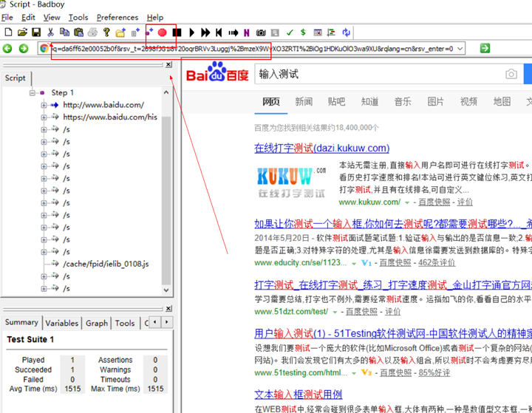The image size is (532, 413).
Task: Click the URL address field
Action: point(253,49)
